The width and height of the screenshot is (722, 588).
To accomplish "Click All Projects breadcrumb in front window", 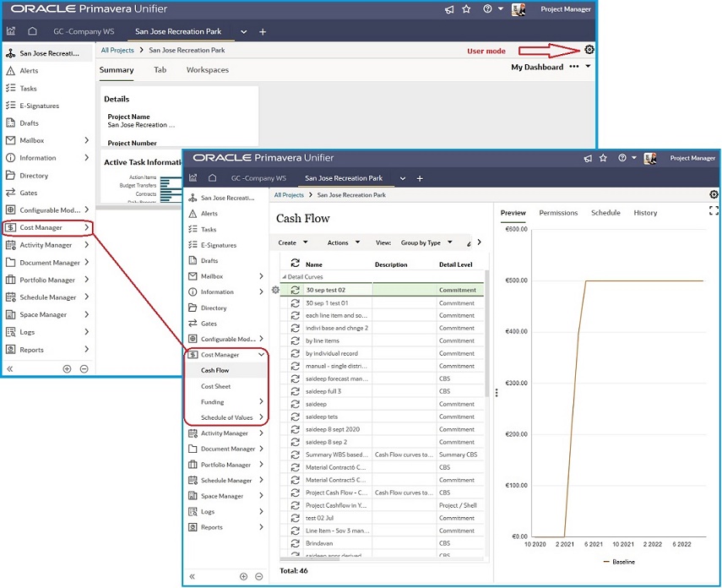I will [289, 195].
